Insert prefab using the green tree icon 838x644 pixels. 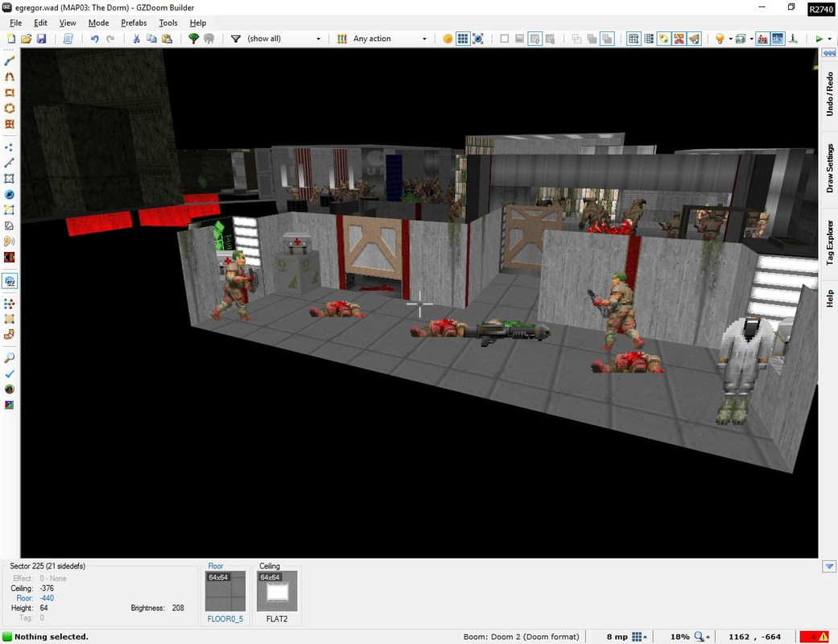193,39
